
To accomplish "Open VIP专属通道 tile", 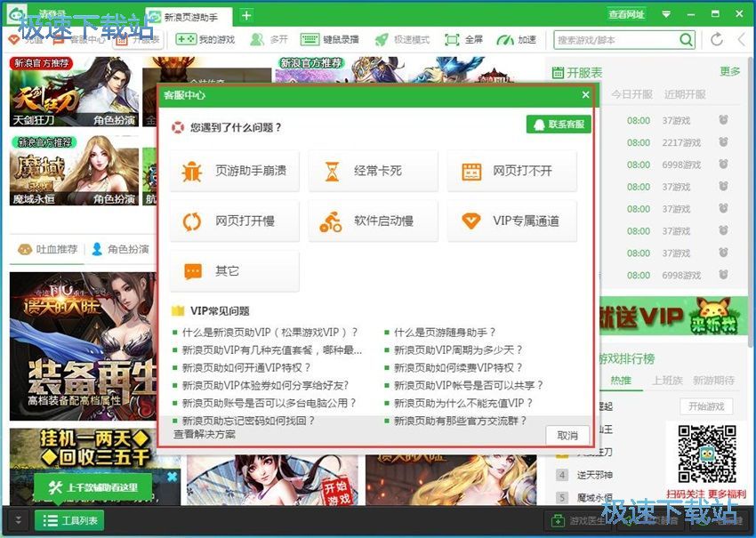I will (512, 221).
